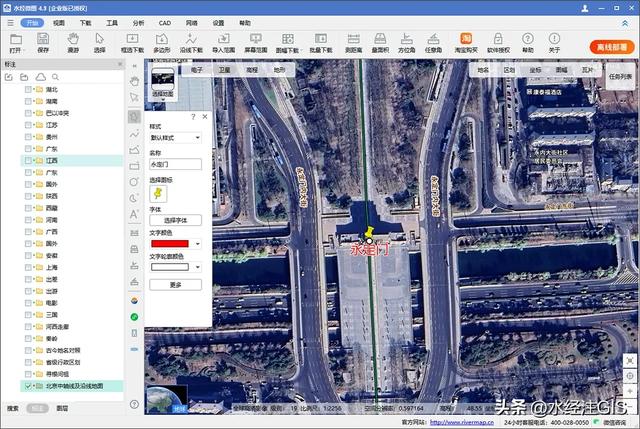Image resolution: width=640 pixels, height=429 pixels.
Task: Open the 设置 menu tab
Action: coord(218,23)
